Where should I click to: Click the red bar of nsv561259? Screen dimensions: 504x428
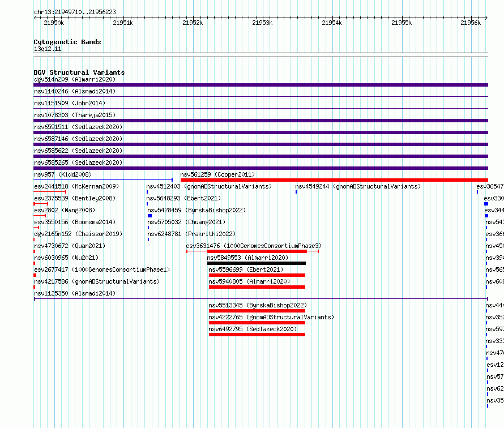click(334, 180)
